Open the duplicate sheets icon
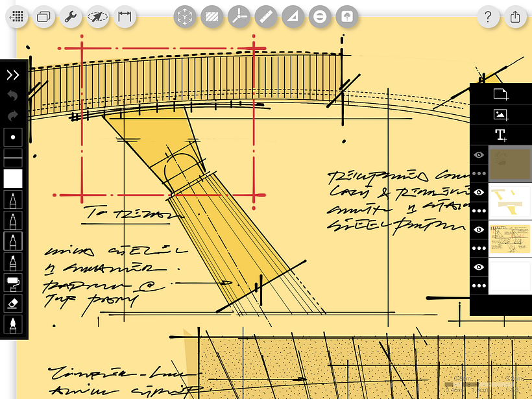The image size is (532, 399). (x=43, y=16)
